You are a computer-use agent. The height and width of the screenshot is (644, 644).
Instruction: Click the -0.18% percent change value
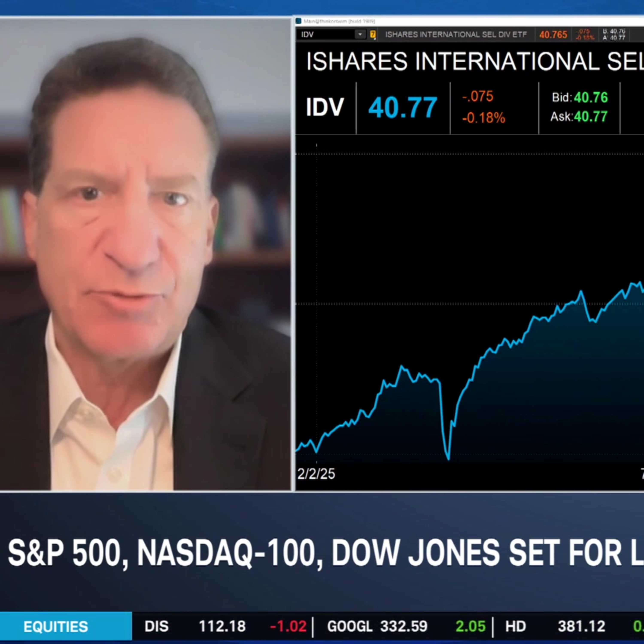pos(483,118)
